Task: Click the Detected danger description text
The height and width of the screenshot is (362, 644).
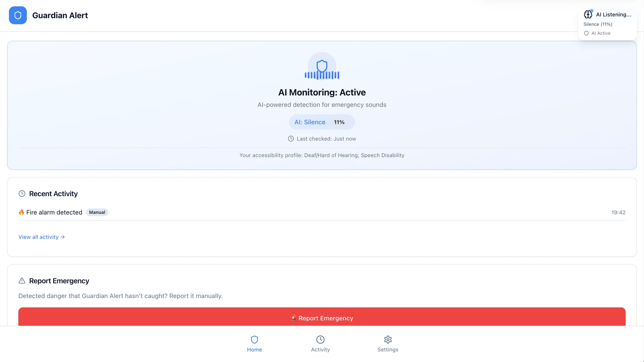Action: point(121,296)
